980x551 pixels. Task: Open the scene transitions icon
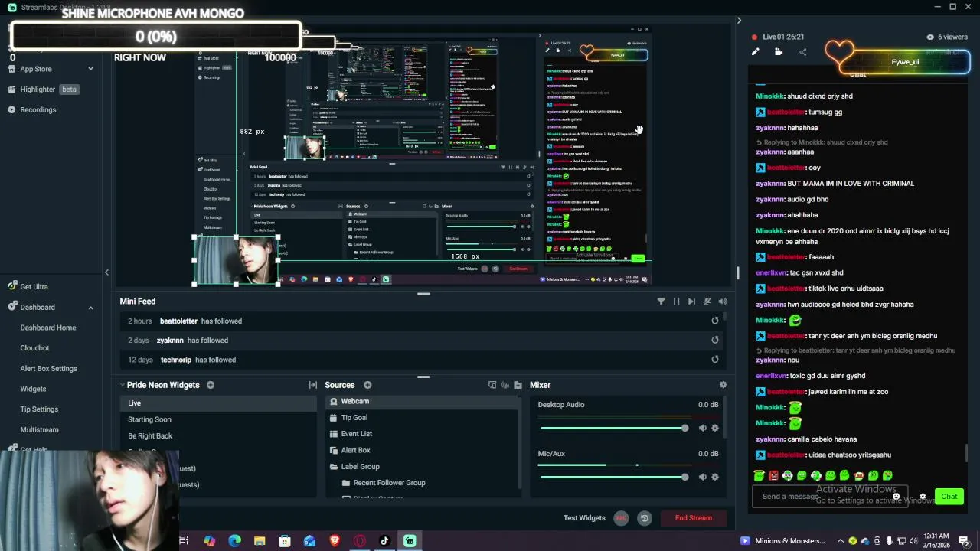312,385
